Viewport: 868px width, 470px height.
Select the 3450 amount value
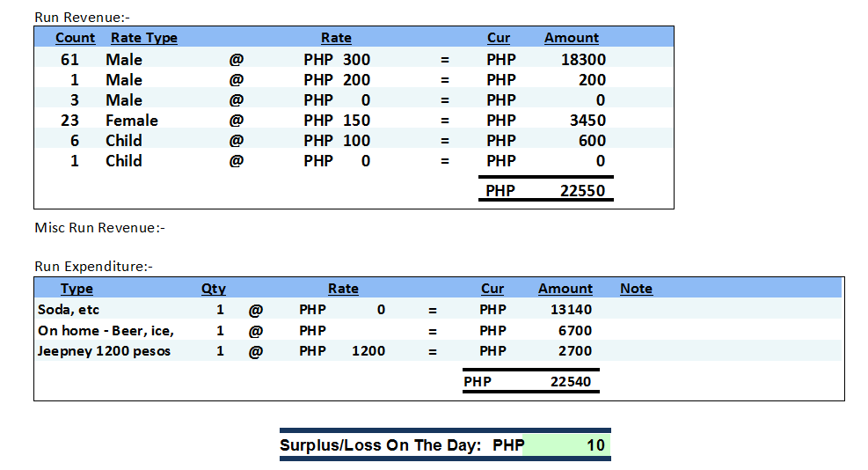(587, 121)
